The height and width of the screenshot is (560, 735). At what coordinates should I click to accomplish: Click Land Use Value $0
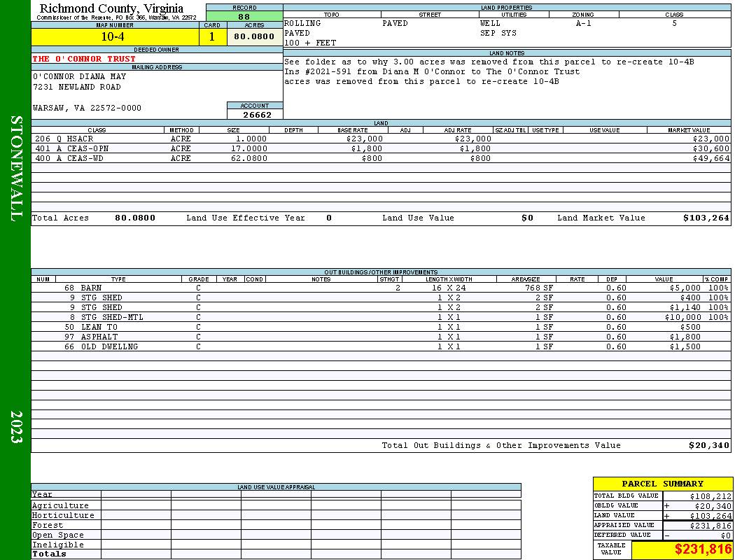click(527, 218)
